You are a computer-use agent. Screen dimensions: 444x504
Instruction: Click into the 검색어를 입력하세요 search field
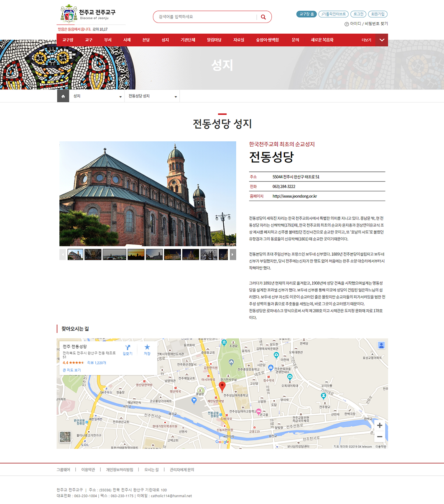coord(206,17)
